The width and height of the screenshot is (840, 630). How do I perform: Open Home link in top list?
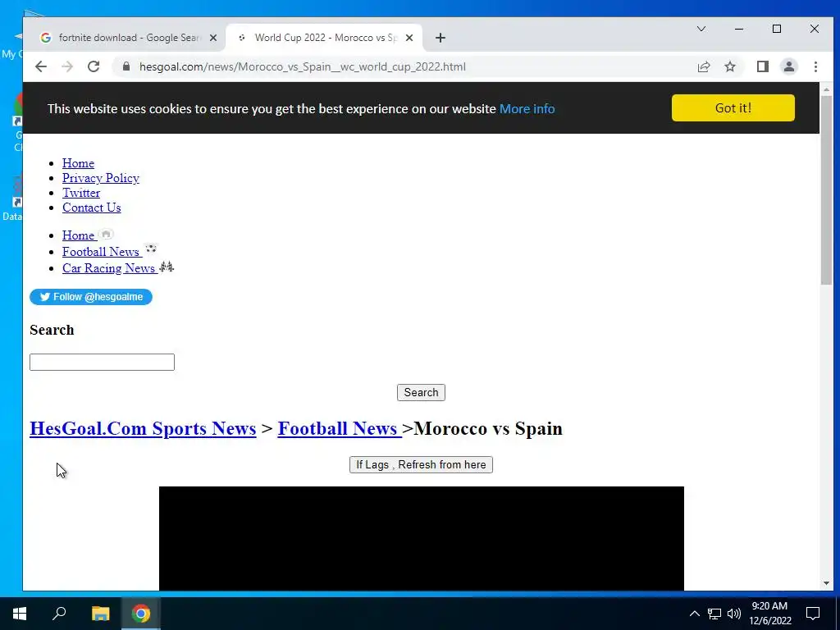[78, 163]
